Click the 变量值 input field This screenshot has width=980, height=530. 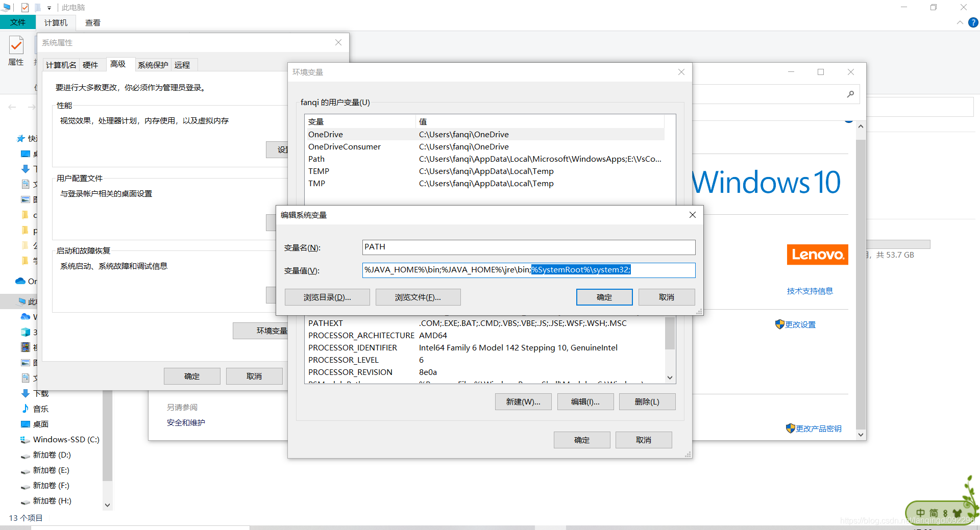[x=529, y=270]
